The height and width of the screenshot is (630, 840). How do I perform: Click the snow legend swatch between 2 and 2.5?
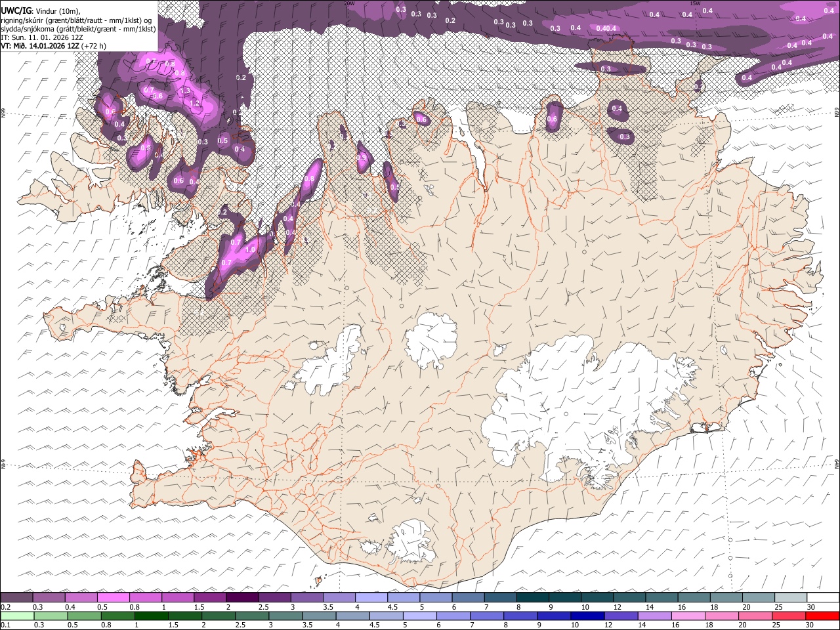coord(241,597)
